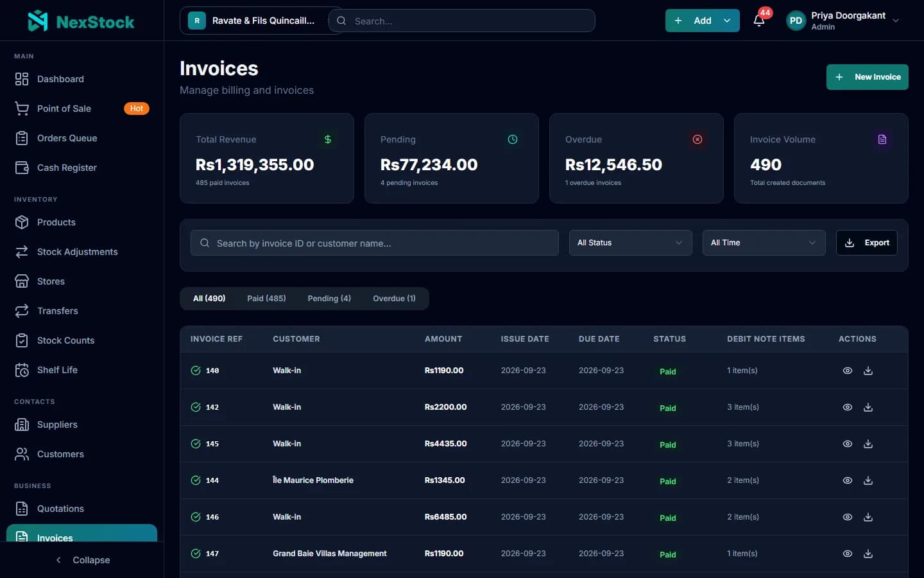Open Priya Doorgakant user menu
The width and height of the screenshot is (924, 578).
coord(843,21)
